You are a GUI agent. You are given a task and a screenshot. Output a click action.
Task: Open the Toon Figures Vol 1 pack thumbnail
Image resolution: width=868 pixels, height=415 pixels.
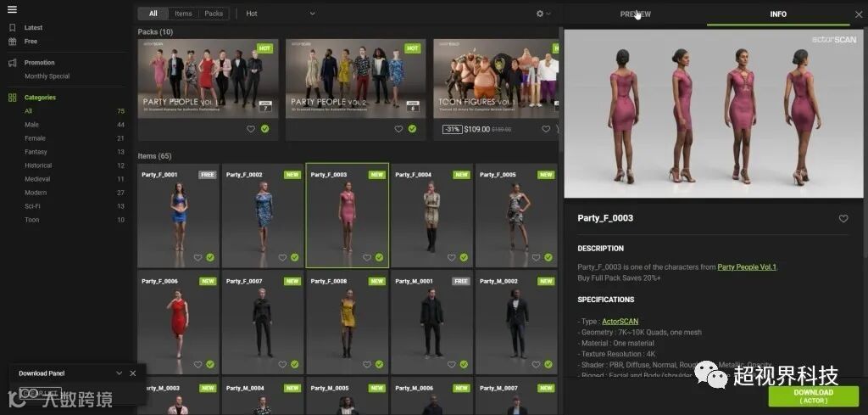(x=496, y=78)
